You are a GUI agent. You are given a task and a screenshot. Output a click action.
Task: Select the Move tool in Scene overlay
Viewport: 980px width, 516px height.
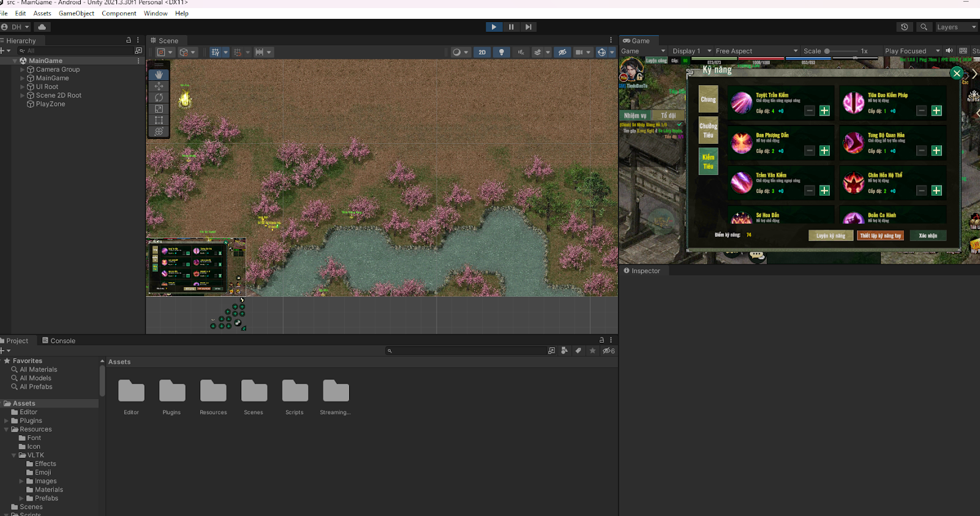click(159, 86)
